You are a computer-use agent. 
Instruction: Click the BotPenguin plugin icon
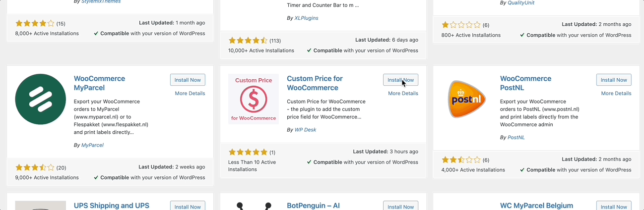click(254, 206)
